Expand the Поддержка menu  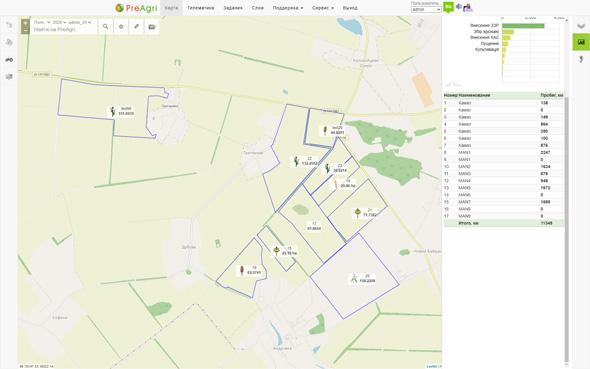coord(288,8)
